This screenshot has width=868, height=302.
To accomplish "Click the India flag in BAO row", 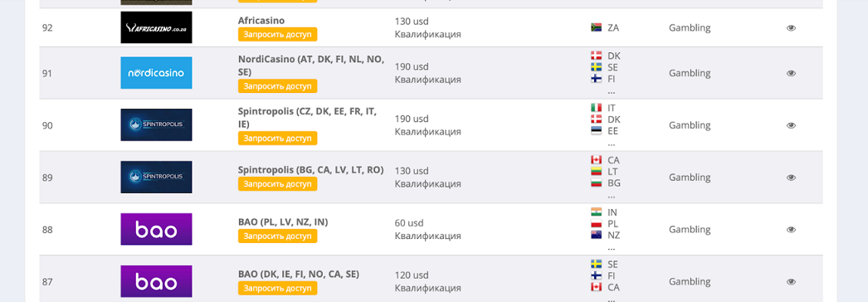I will point(596,212).
